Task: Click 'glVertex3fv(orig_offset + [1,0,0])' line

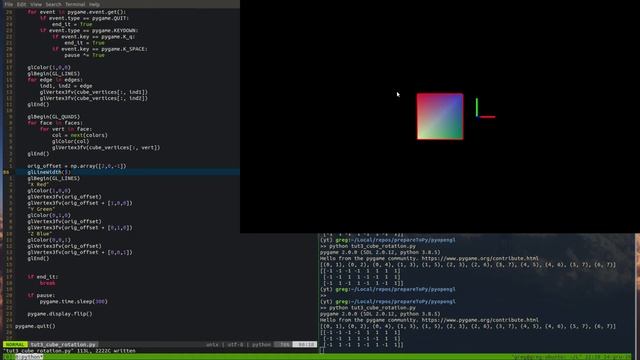Action: click(80, 203)
